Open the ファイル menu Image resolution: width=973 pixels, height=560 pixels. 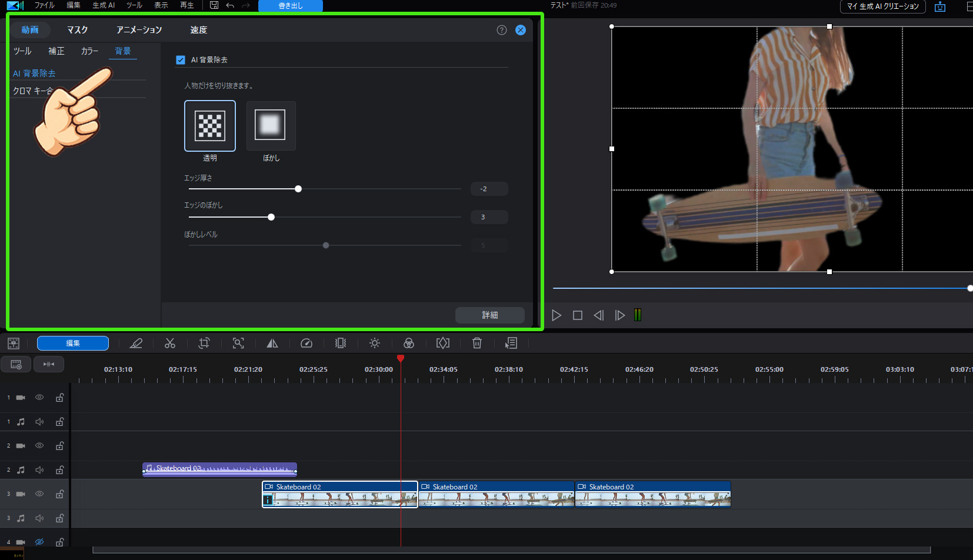pyautogui.click(x=44, y=5)
